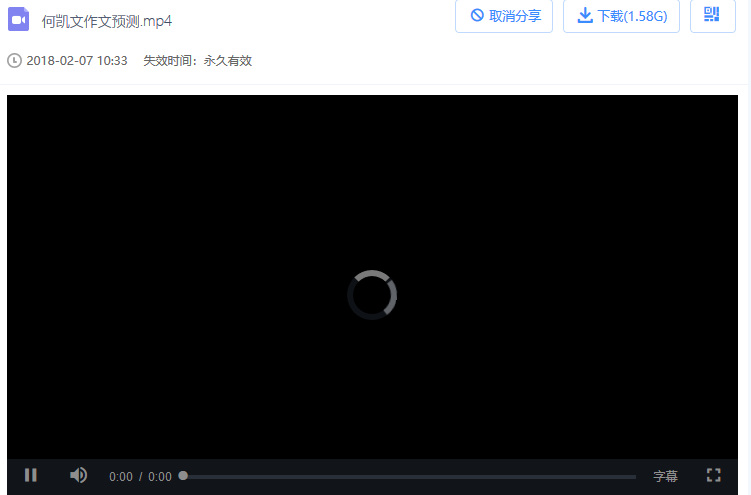
Task: Cancel sharing via the 取消分享 text
Action: click(514, 16)
